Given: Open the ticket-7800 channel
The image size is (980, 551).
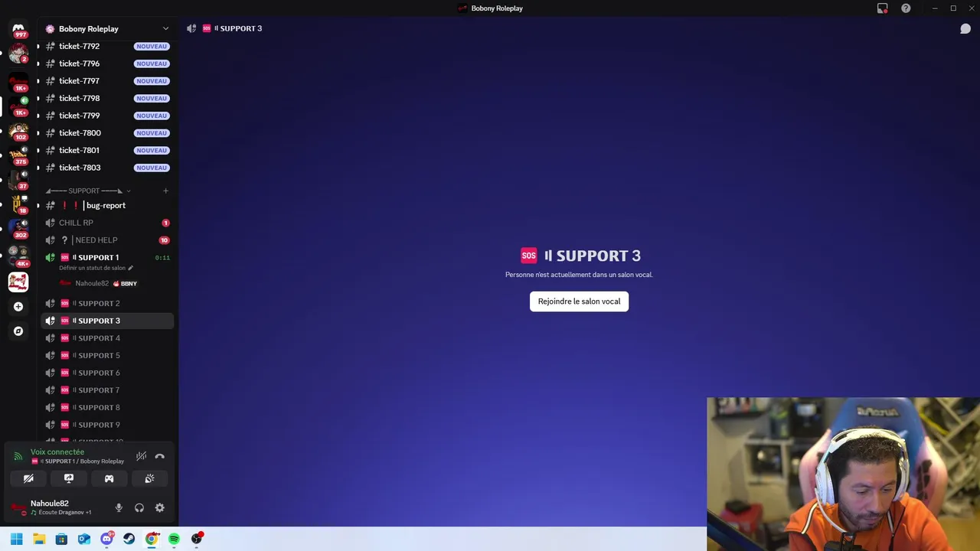Looking at the screenshot, I should (x=107, y=133).
